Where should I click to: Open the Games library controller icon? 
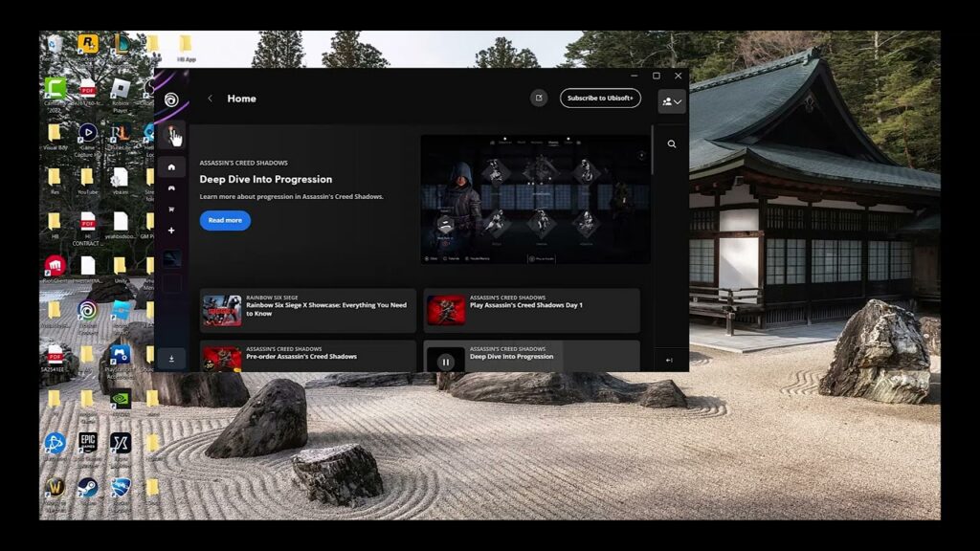(x=171, y=188)
